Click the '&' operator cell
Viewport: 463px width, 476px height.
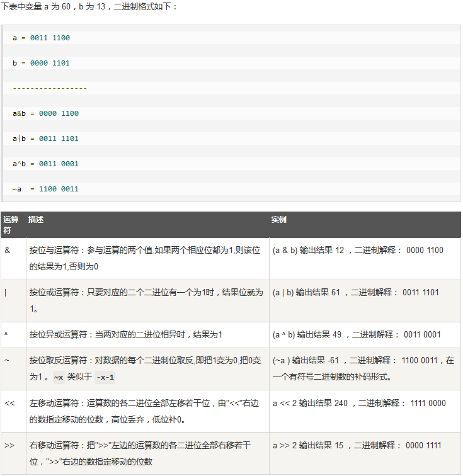[13, 259]
